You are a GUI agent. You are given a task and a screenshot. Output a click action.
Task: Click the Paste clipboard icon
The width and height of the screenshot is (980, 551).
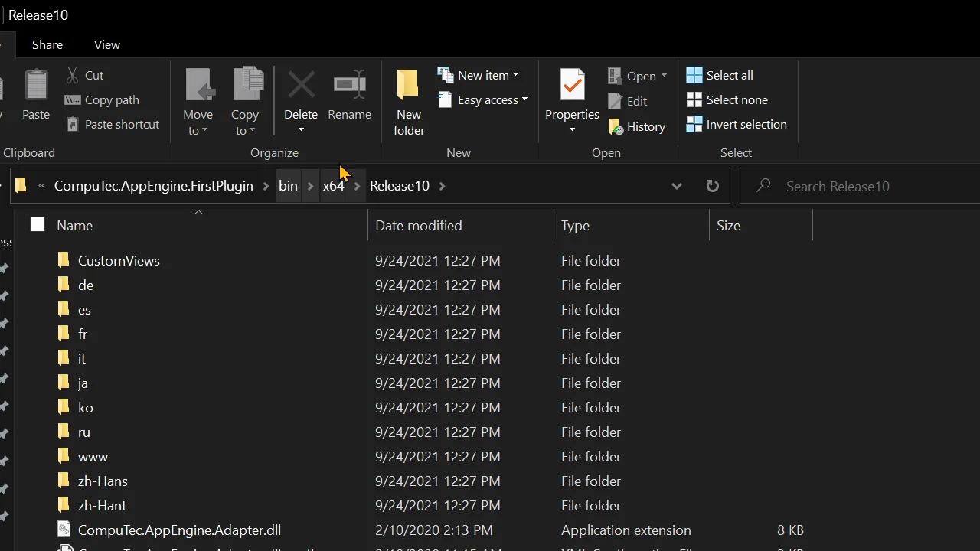tap(36, 86)
